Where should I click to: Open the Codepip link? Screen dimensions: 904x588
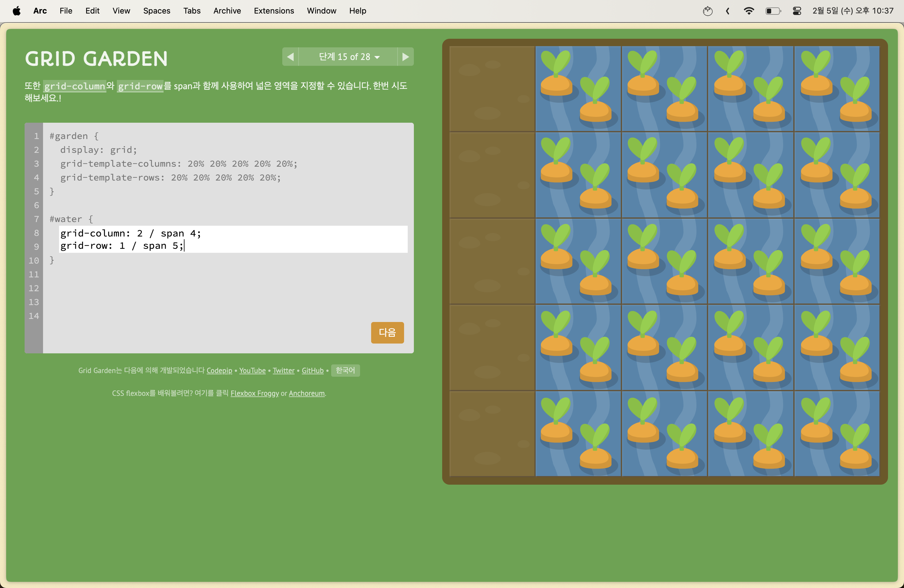(x=219, y=370)
